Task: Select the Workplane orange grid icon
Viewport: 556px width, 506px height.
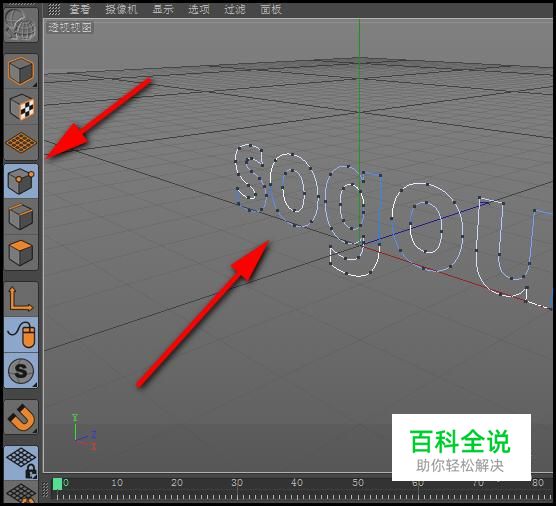Action: pyautogui.click(x=21, y=143)
